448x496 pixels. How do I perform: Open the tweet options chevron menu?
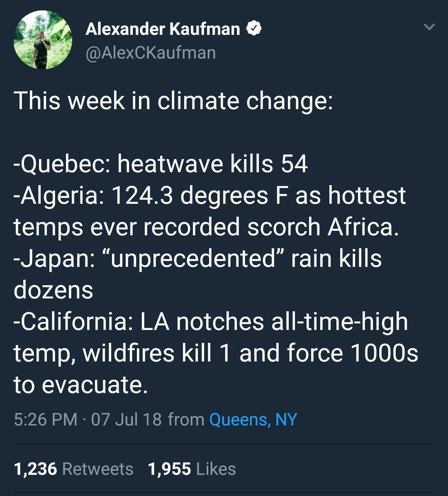click(429, 27)
